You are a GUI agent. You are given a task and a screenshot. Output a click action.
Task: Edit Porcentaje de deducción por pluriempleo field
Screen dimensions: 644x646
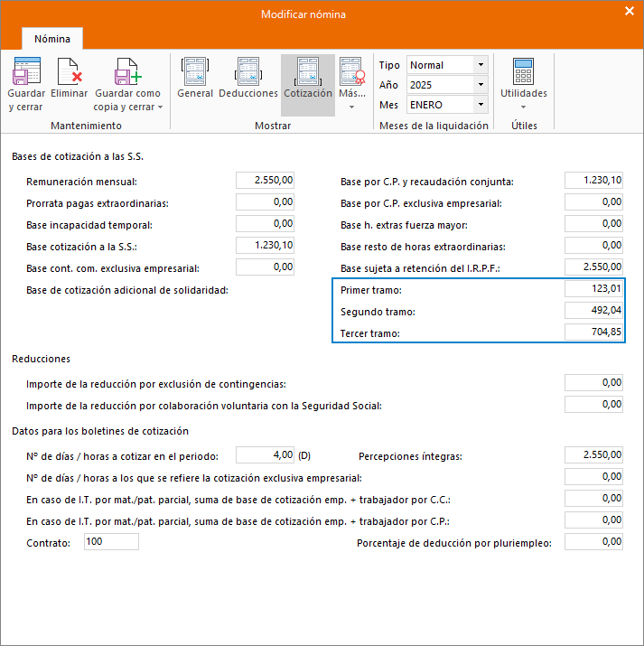(593, 542)
